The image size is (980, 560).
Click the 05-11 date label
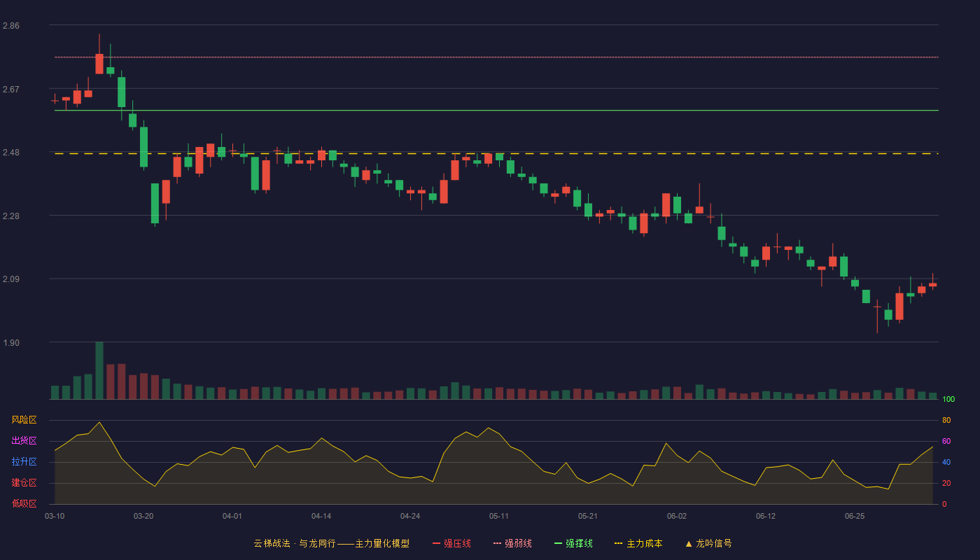pos(499,516)
